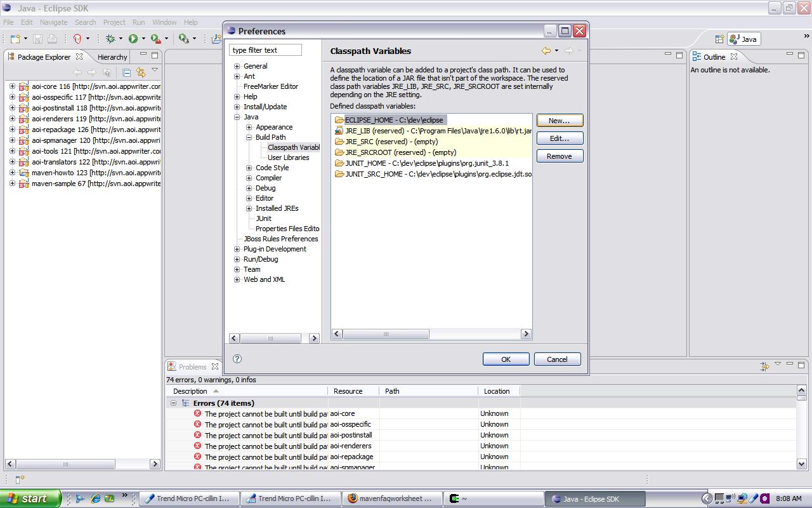The width and height of the screenshot is (812, 508).
Task: Click the type filter text field
Action: 265,50
